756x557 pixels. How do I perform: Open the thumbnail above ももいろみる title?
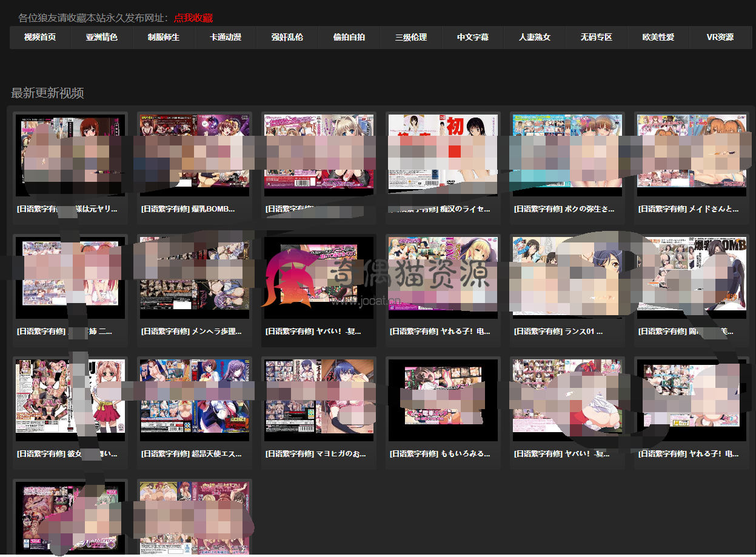[x=443, y=400]
